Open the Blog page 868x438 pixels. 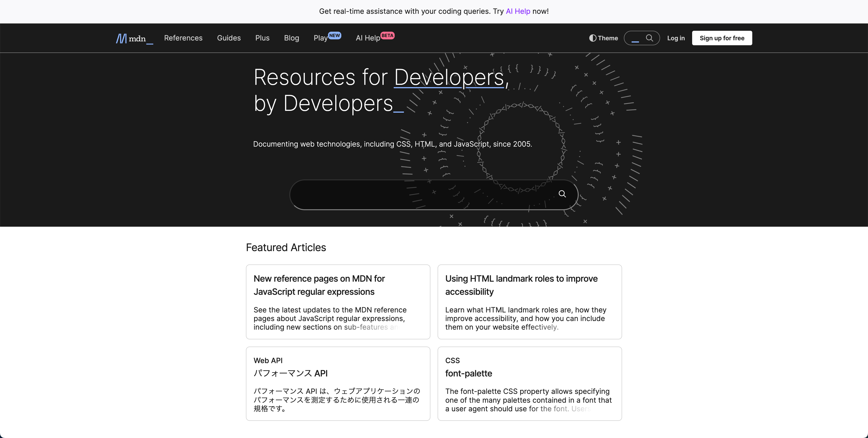pos(291,38)
